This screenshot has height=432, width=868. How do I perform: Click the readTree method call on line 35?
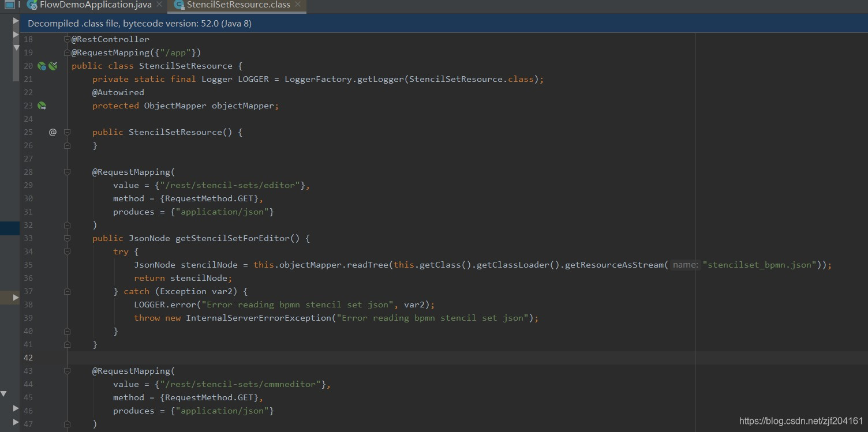pyautogui.click(x=368, y=265)
